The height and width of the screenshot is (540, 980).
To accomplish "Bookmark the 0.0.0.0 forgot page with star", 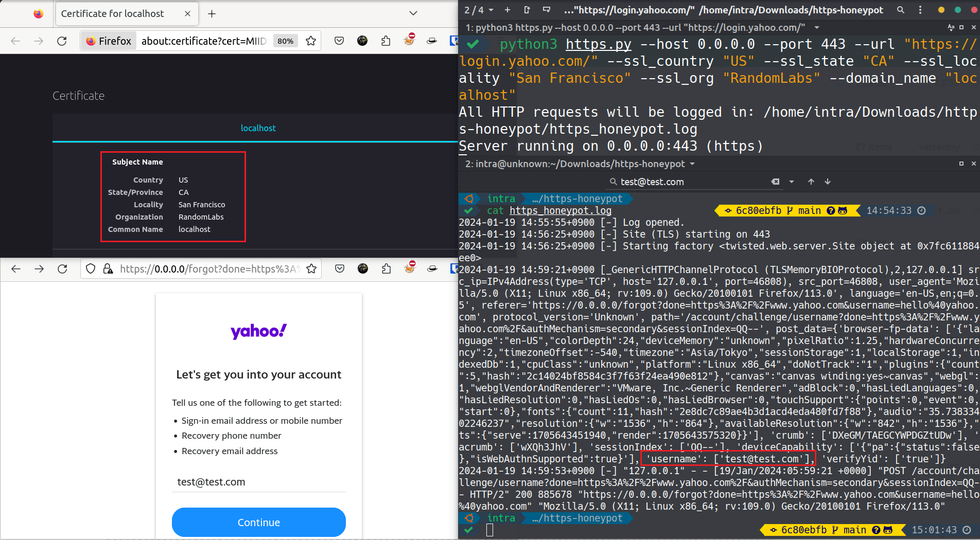I will [x=311, y=269].
